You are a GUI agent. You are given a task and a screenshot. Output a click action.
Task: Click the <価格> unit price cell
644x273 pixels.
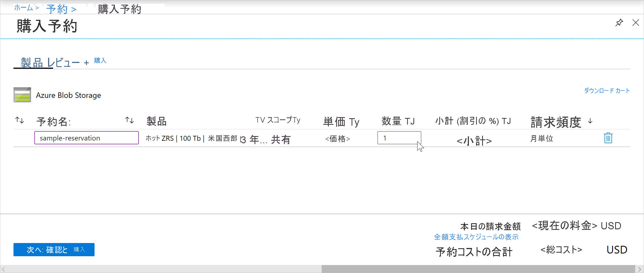pyautogui.click(x=338, y=139)
